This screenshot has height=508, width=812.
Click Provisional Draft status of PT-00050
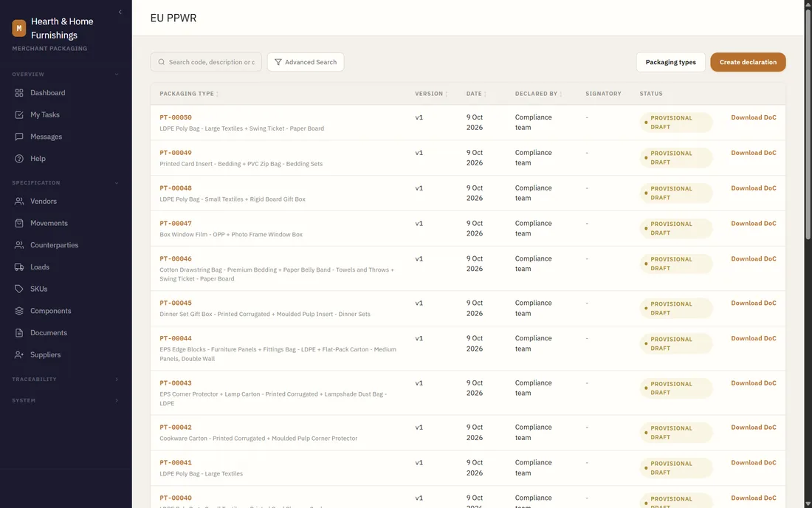tap(675, 123)
